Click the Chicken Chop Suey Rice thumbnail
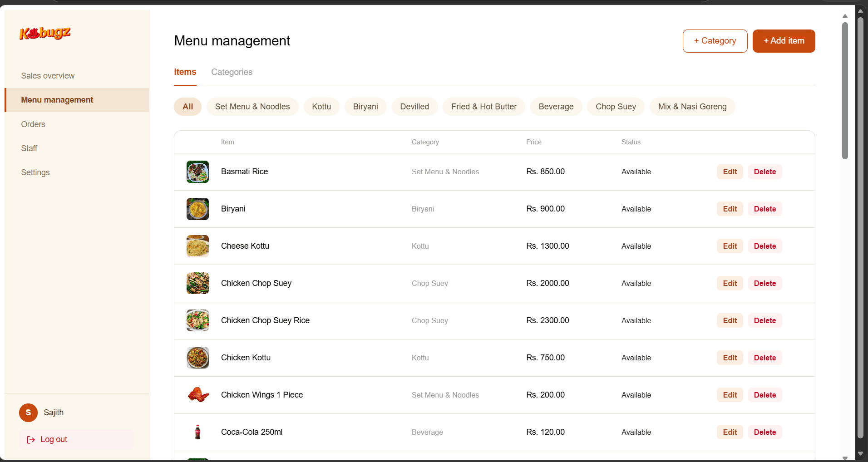The height and width of the screenshot is (462, 868). [x=197, y=320]
